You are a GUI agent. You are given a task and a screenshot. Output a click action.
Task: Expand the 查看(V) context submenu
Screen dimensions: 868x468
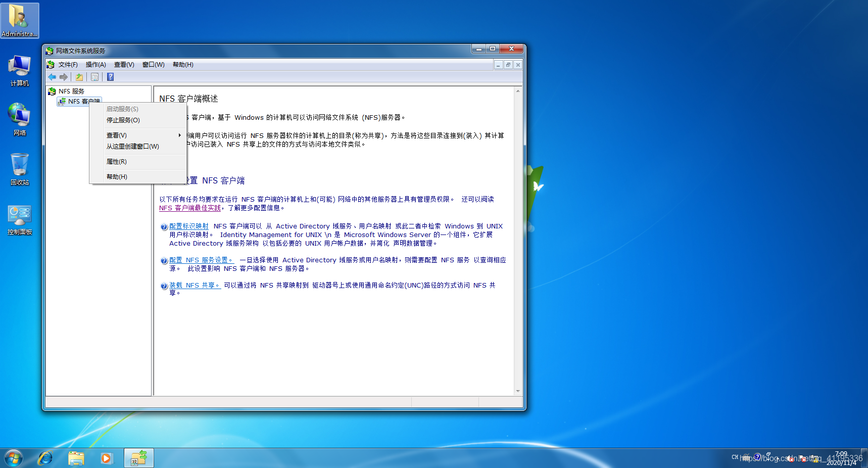tap(138, 135)
